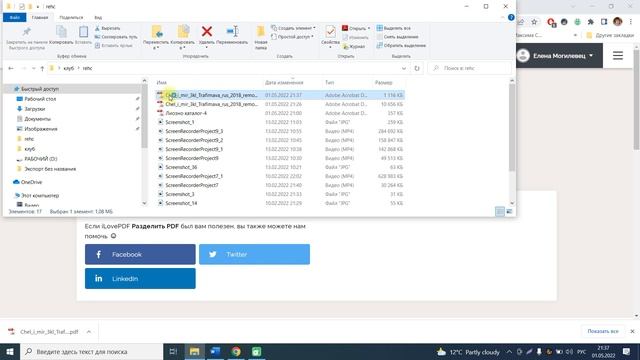This screenshot has height=360, width=640.
Task: Click the large Copy (Копировать) clipboard-group icon
Action: click(61, 32)
